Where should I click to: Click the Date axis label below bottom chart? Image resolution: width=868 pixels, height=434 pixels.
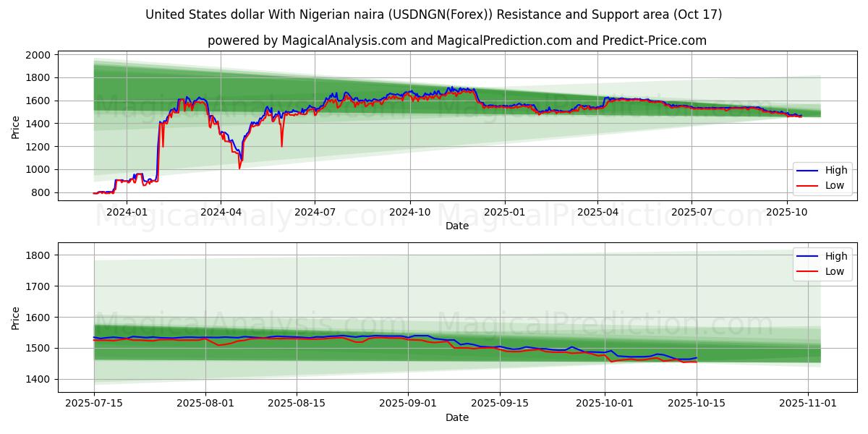click(x=456, y=417)
